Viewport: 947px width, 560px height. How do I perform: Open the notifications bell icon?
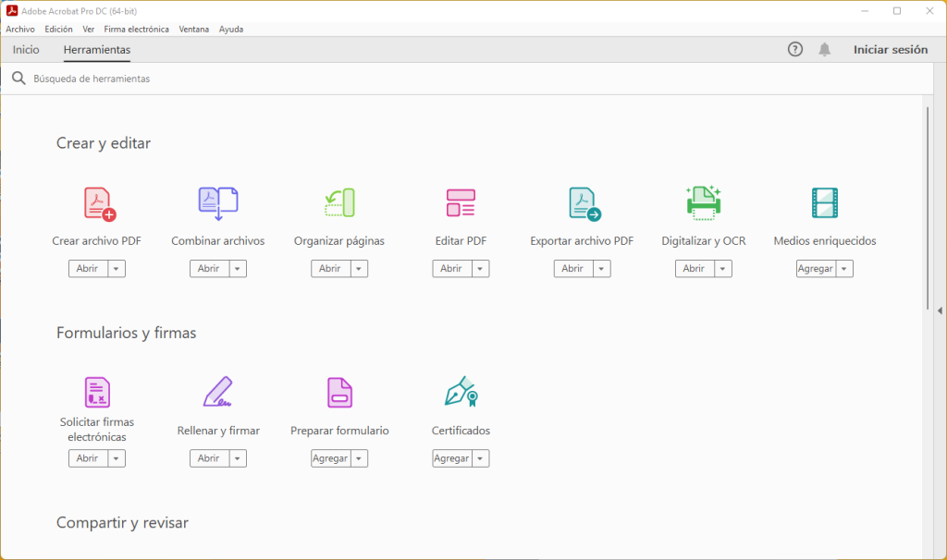[824, 50]
